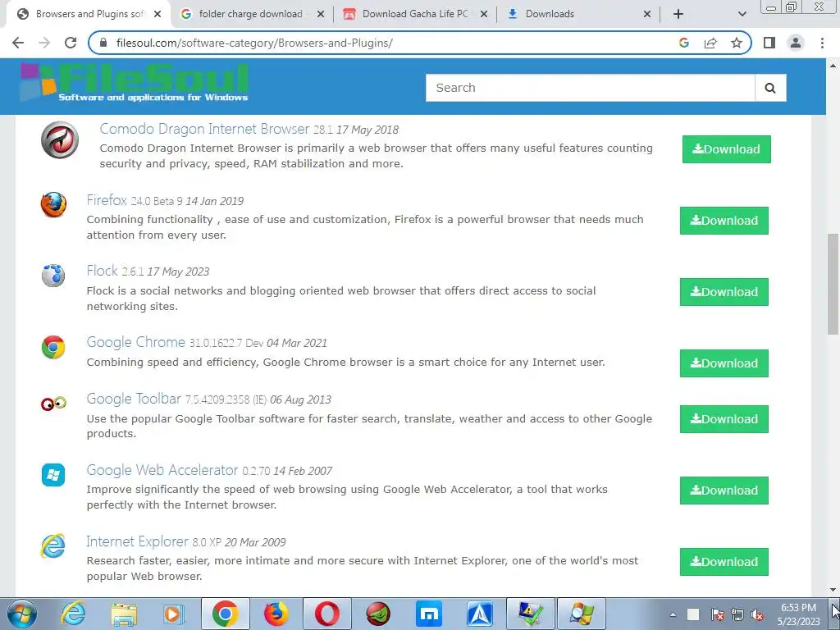Click Download button for Google Chrome
840x630 pixels.
(x=724, y=363)
